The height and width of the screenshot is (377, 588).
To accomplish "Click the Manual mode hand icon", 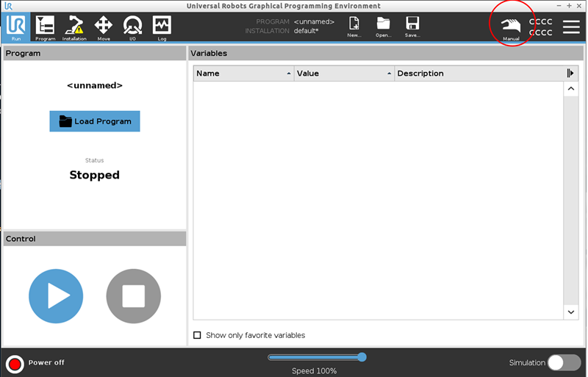I will pos(511,27).
